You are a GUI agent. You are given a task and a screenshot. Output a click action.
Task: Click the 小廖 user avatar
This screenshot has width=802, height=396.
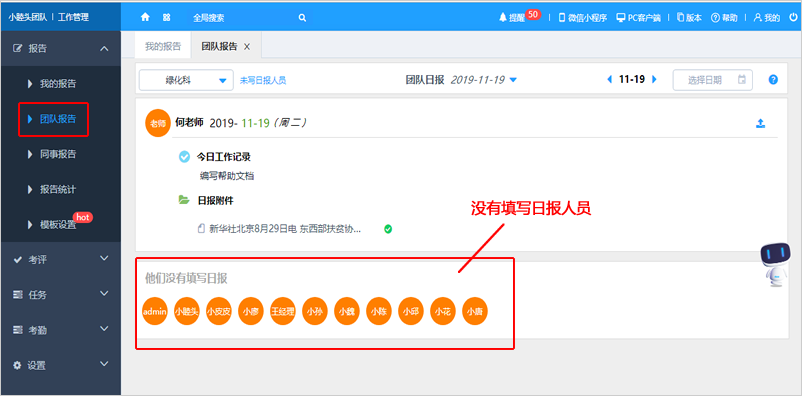tap(251, 311)
